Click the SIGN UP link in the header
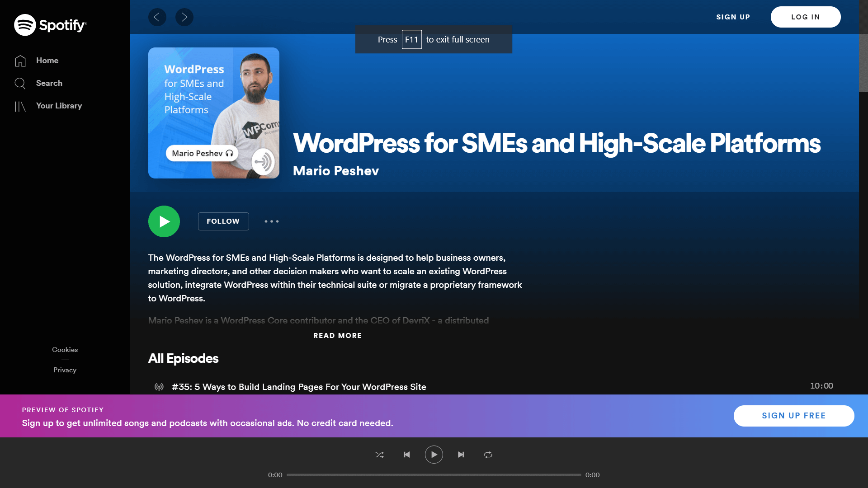This screenshot has height=488, width=868. pyautogui.click(x=733, y=17)
